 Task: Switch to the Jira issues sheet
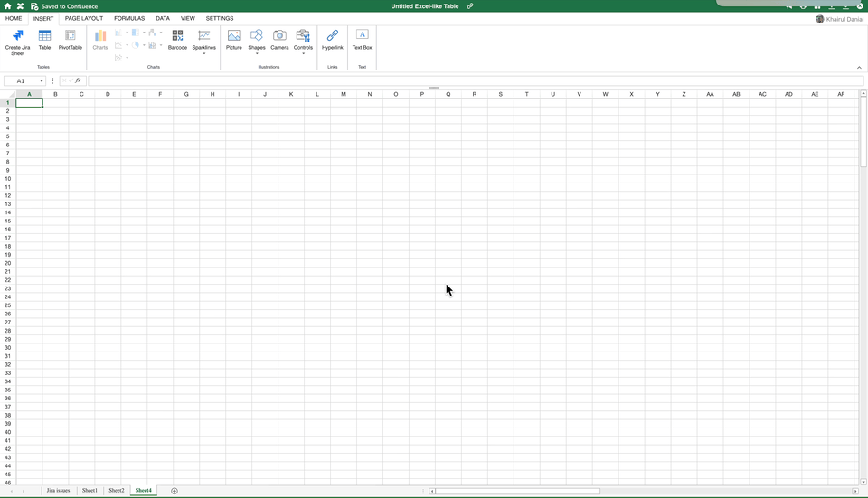click(x=58, y=491)
